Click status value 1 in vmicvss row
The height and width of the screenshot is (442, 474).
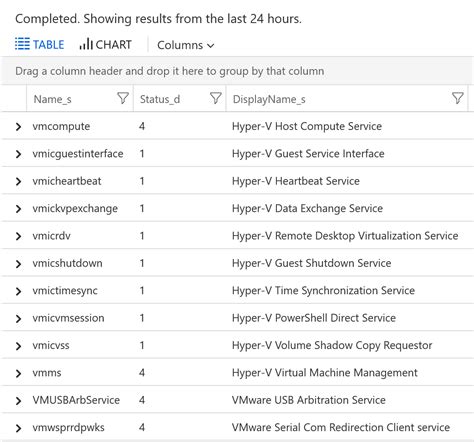tap(142, 345)
